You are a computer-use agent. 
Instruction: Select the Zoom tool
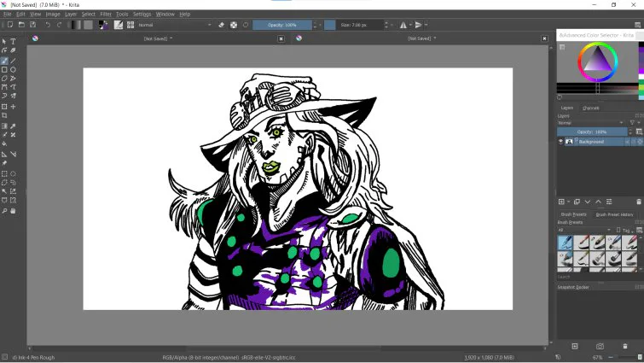4,211
